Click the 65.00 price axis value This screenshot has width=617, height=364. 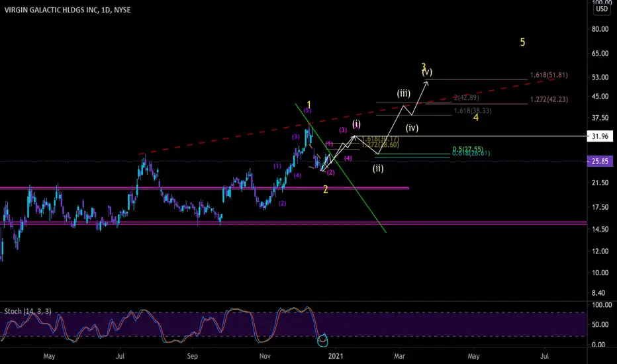click(600, 54)
